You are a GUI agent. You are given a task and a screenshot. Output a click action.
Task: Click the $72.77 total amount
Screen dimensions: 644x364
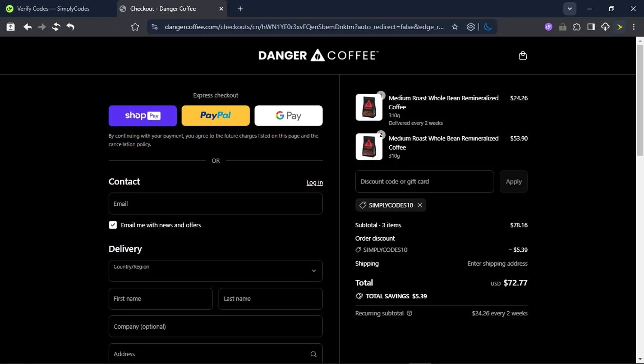[515, 283]
